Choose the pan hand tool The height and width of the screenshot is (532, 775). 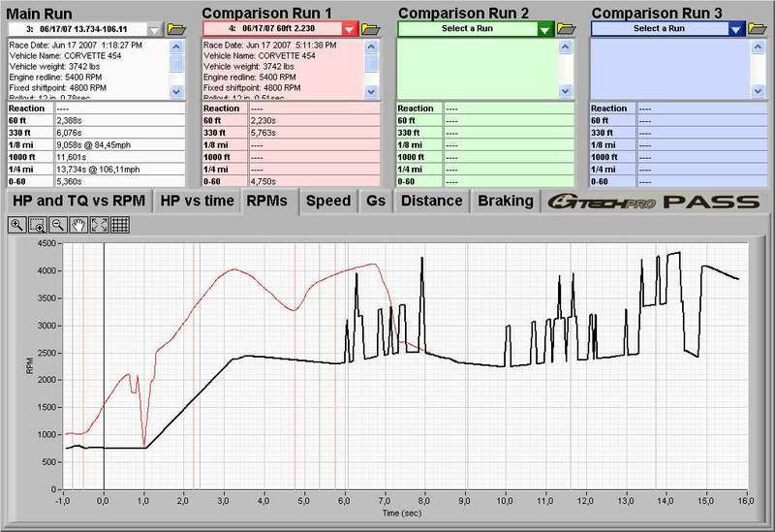click(x=77, y=225)
